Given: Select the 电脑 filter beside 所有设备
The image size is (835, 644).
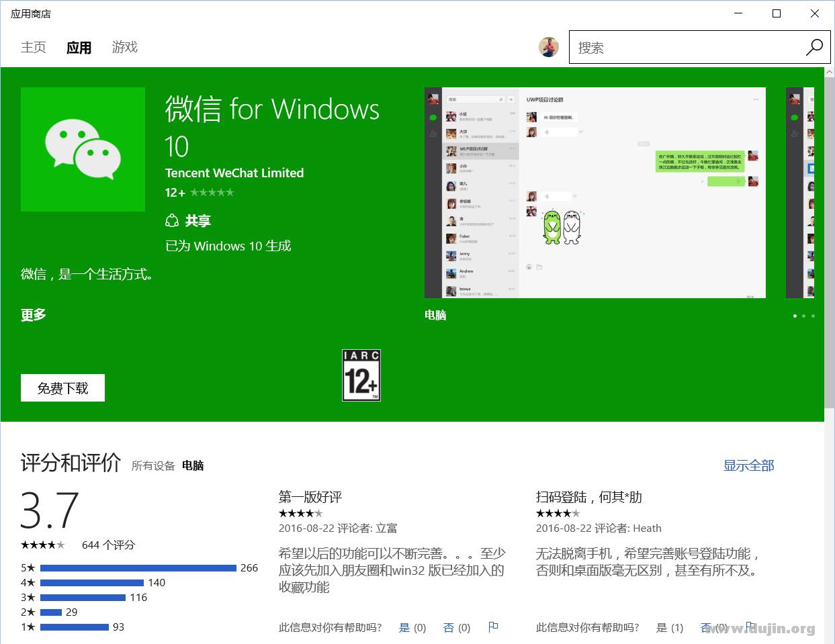Looking at the screenshot, I should click(x=193, y=465).
